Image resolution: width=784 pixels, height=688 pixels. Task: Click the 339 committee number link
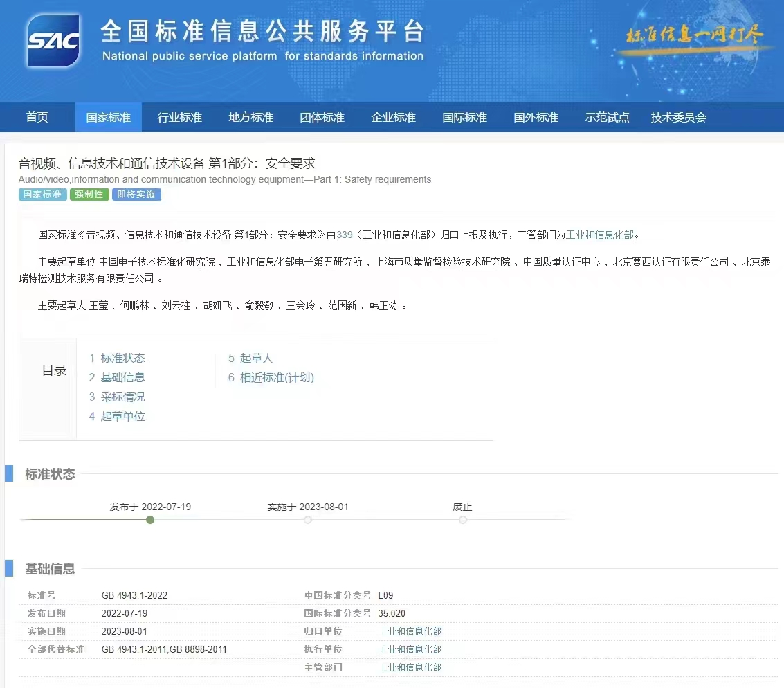click(345, 235)
